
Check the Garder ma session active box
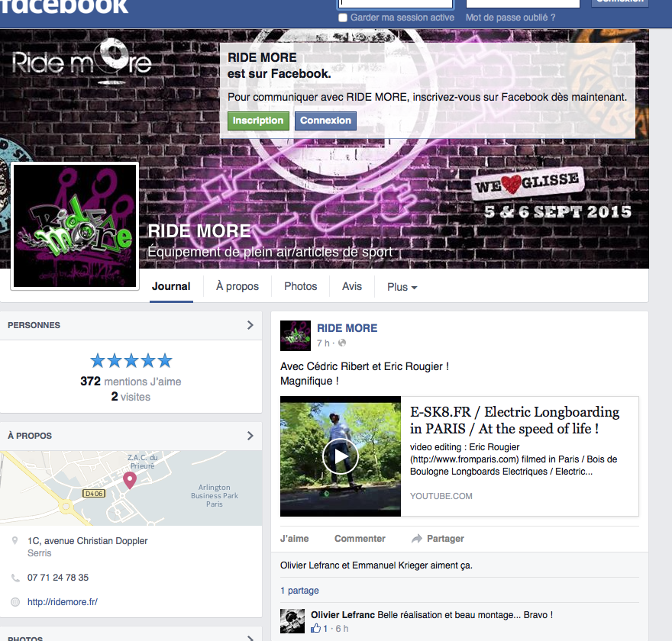tap(342, 18)
